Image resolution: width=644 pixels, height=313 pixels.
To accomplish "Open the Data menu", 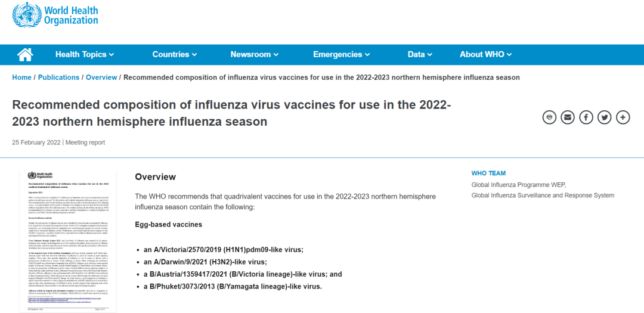I will [420, 54].
